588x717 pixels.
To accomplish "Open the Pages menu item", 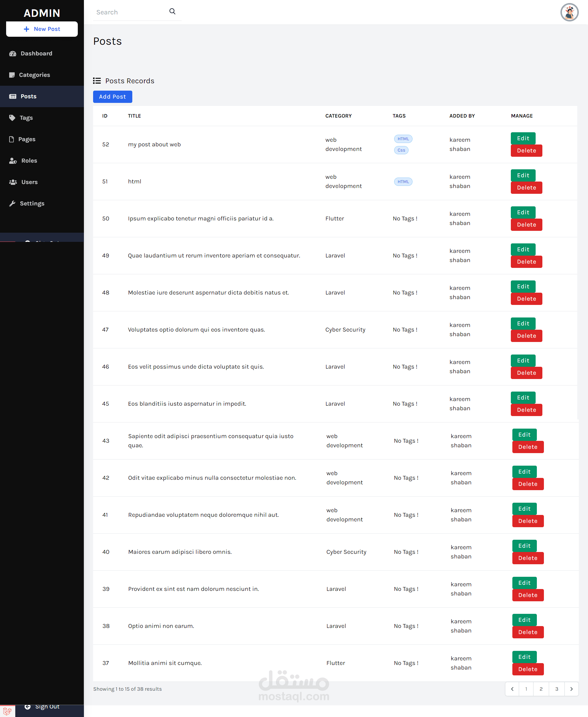I will pyautogui.click(x=27, y=139).
